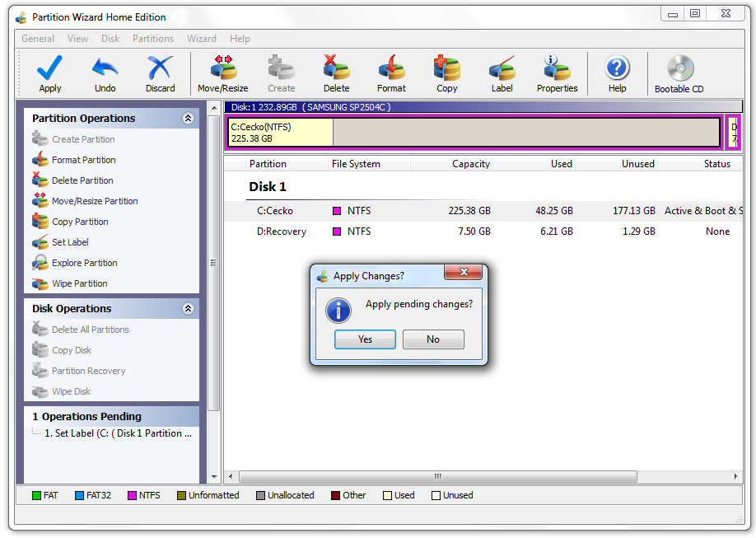Click the Unused column header
This screenshot has height=538, width=756.
pos(616,164)
